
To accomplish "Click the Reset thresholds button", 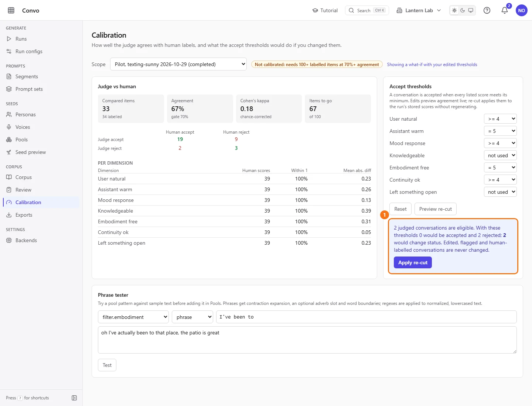I will (400, 209).
